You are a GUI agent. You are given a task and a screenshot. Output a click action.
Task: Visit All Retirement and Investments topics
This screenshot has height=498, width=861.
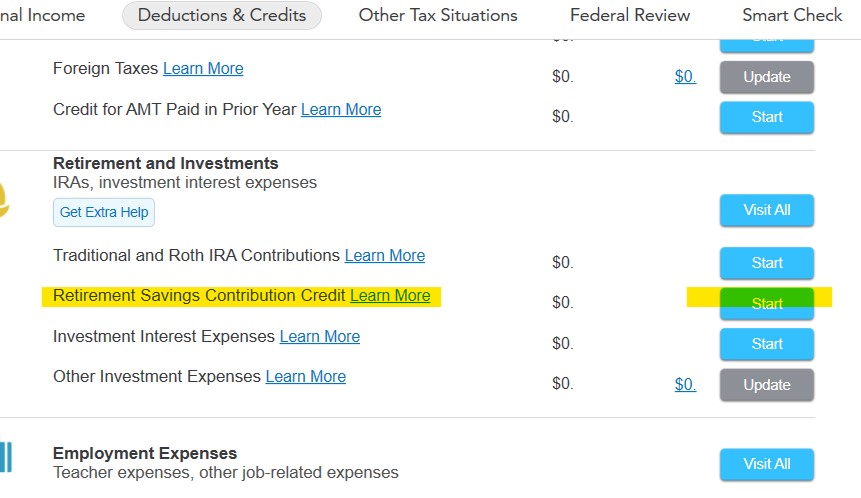767,210
